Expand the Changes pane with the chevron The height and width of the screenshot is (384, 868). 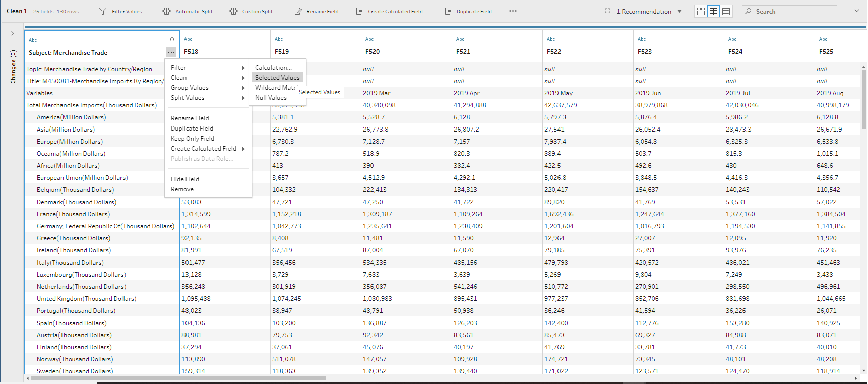point(13,33)
